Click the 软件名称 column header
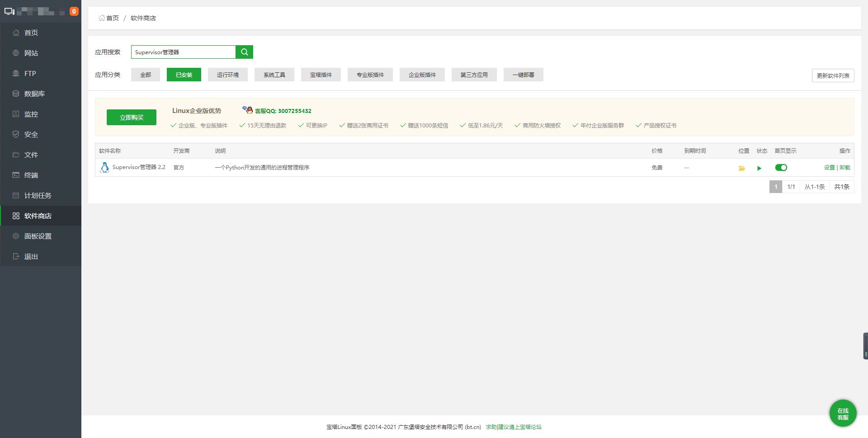 (110, 151)
